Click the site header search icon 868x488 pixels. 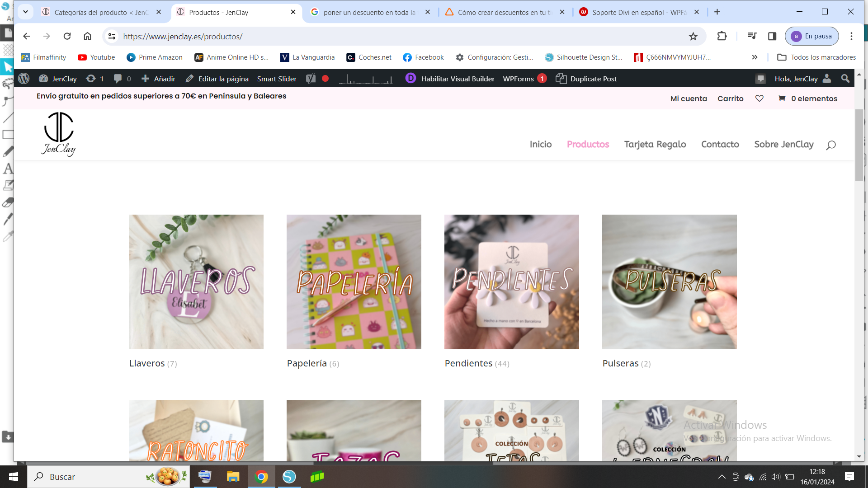[x=830, y=145]
